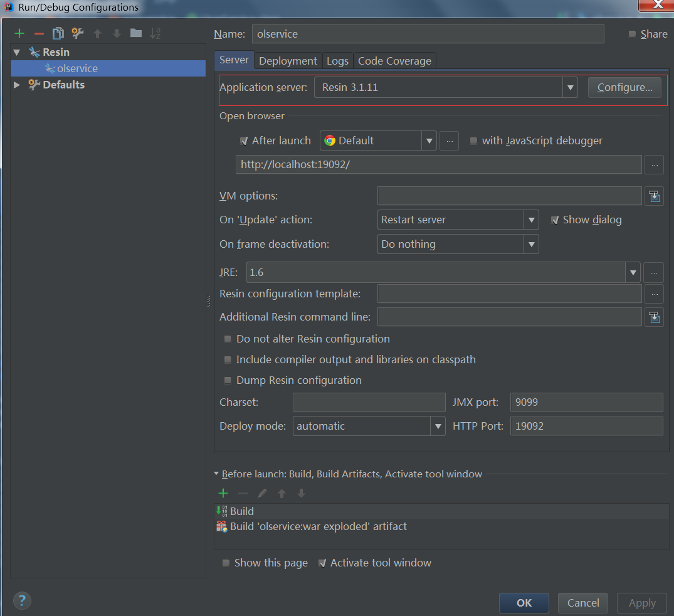Move before launch task up
Image resolution: width=674 pixels, height=616 pixels.
click(282, 494)
